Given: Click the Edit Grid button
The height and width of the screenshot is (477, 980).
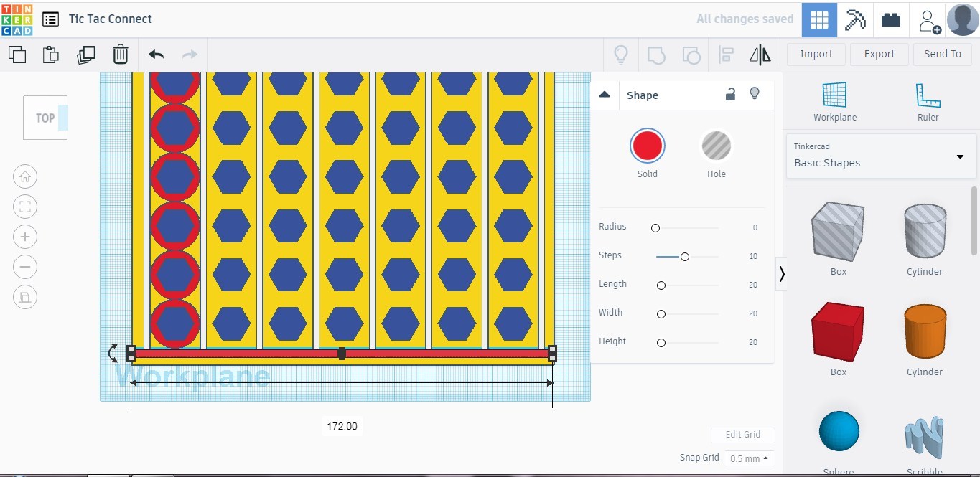Looking at the screenshot, I should tap(742, 435).
